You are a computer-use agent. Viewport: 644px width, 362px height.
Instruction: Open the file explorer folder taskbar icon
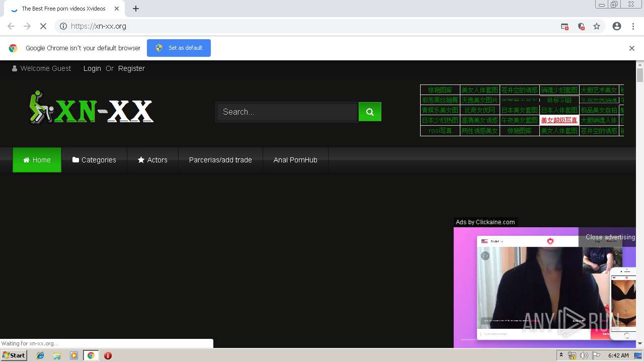[x=57, y=355]
